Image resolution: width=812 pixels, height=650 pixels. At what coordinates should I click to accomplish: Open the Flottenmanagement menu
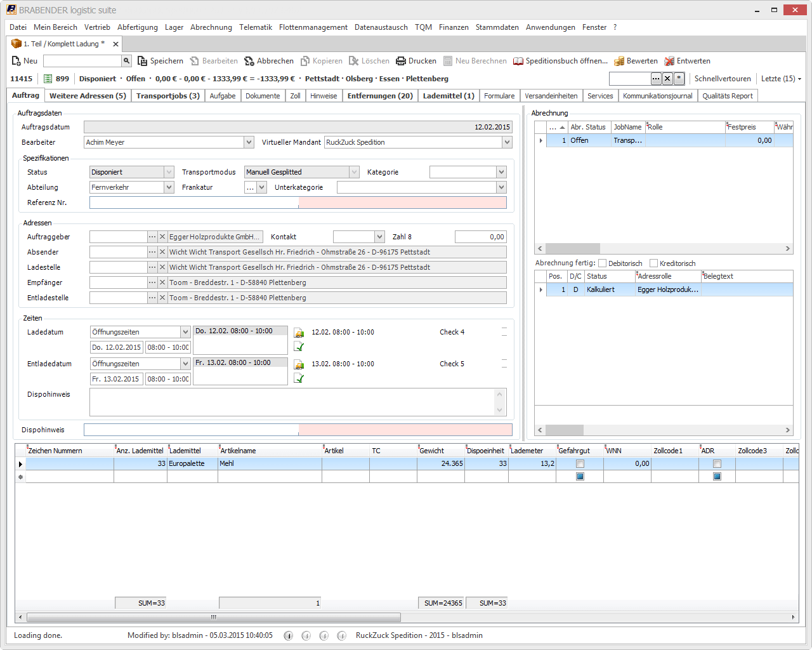tap(313, 27)
